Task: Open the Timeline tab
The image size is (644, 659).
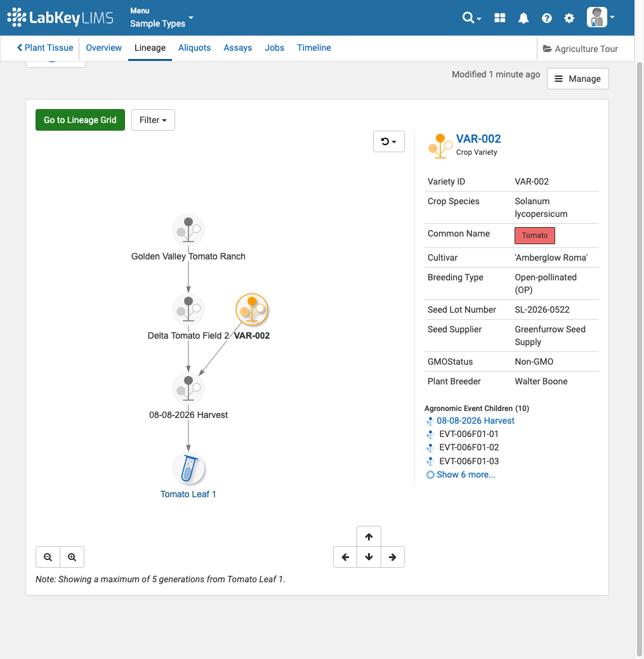Action: point(314,48)
